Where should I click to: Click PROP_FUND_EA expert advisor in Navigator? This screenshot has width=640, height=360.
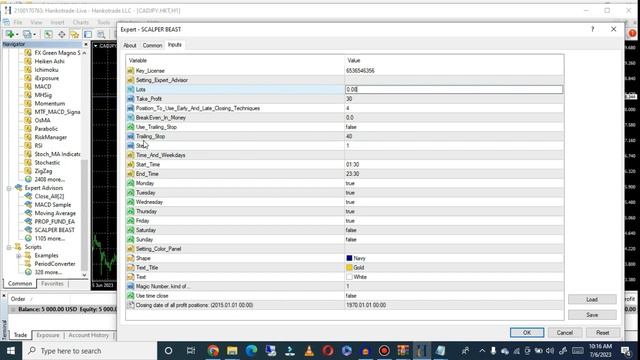click(54, 222)
